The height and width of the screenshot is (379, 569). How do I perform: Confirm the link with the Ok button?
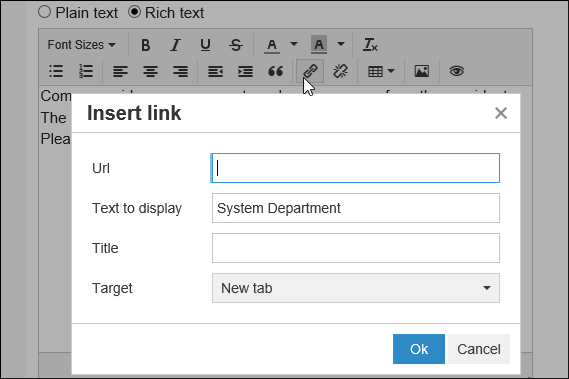point(419,349)
